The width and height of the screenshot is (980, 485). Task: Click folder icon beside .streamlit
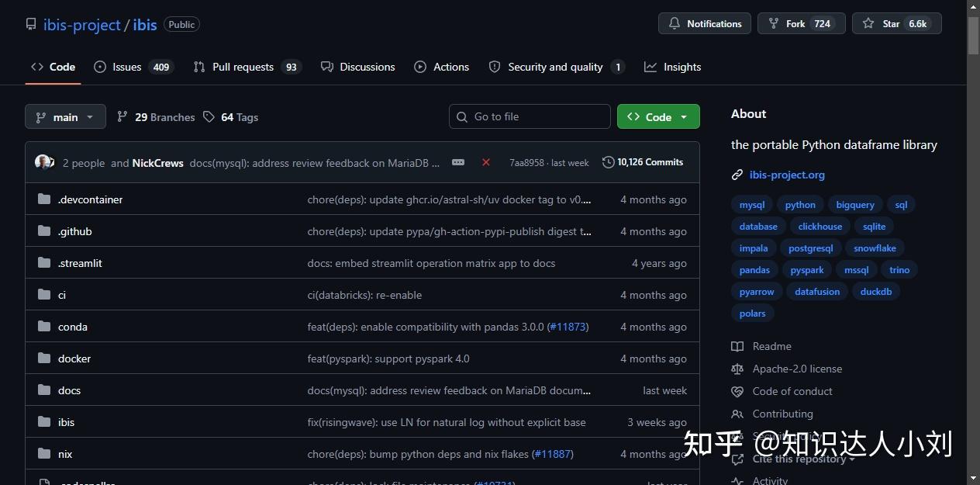point(44,263)
